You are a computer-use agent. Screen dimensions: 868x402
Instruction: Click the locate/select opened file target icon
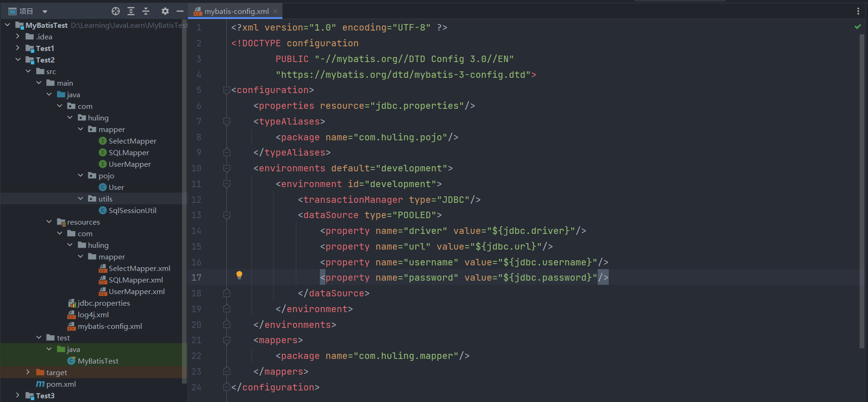(116, 11)
